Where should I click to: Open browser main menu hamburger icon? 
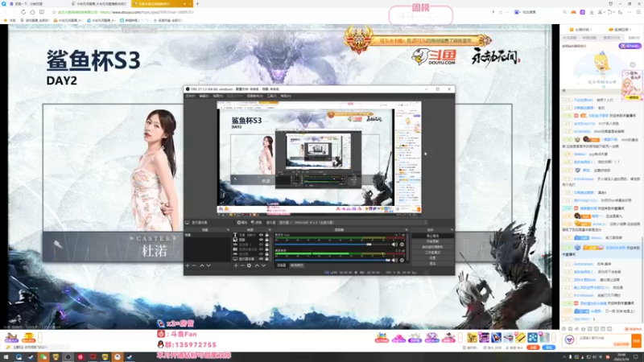point(638,12)
